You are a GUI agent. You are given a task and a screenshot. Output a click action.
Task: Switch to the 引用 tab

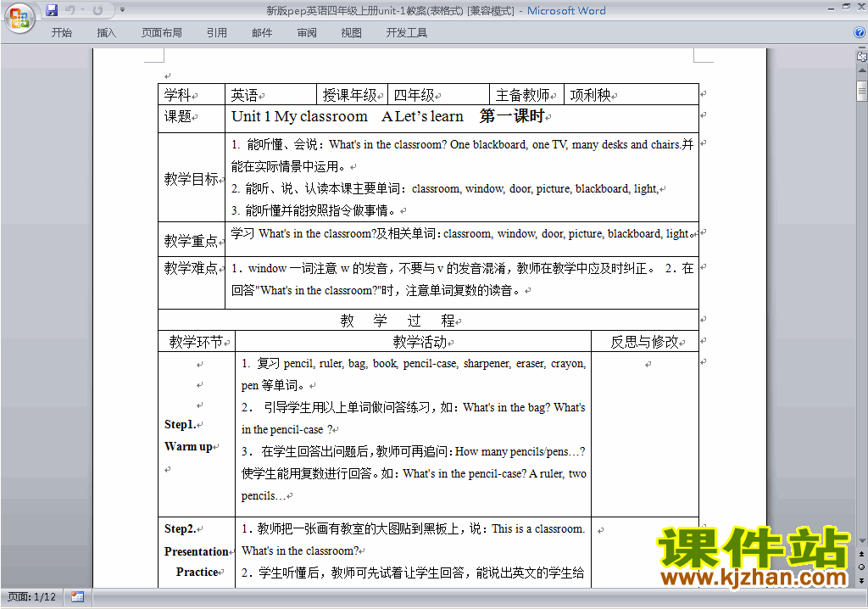217,33
